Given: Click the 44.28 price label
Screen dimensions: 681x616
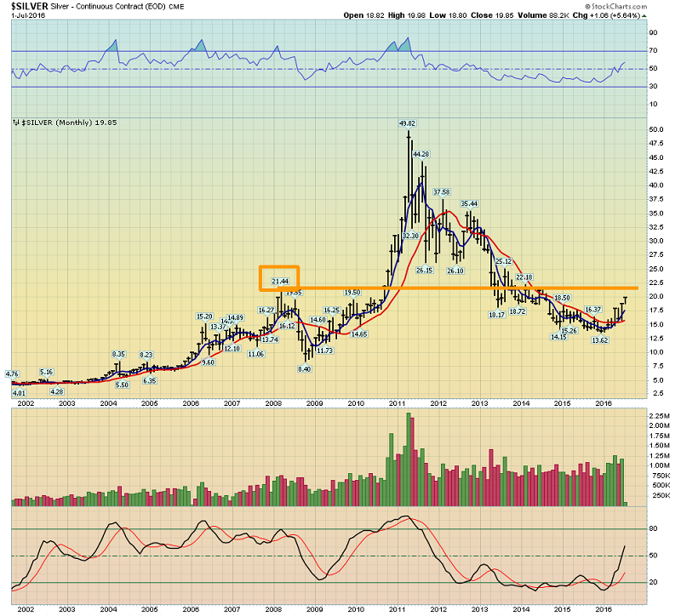Looking at the screenshot, I should (421, 154).
